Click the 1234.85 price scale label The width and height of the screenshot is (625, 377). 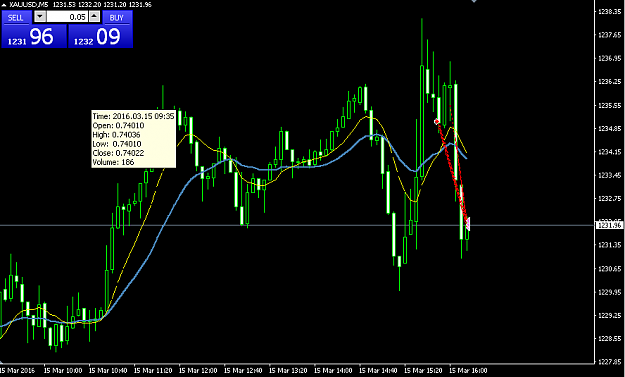(x=609, y=128)
